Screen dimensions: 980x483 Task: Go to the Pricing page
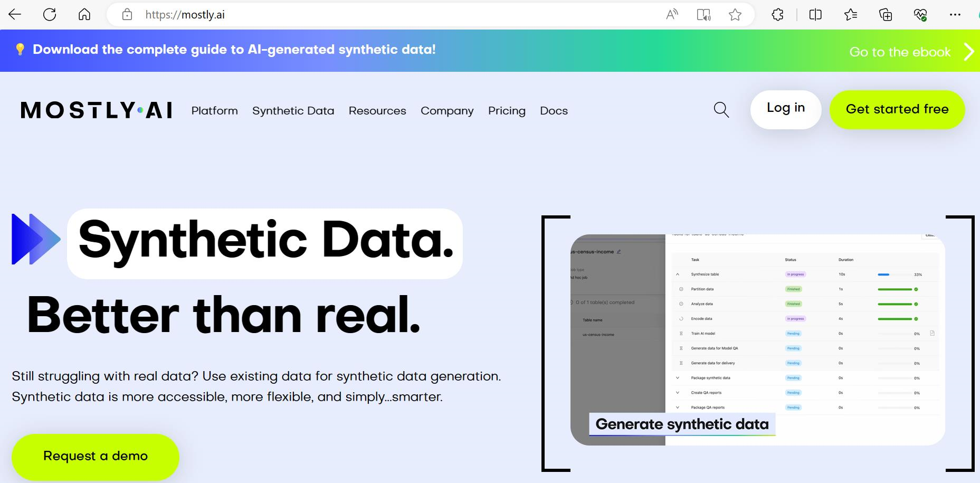pos(507,111)
